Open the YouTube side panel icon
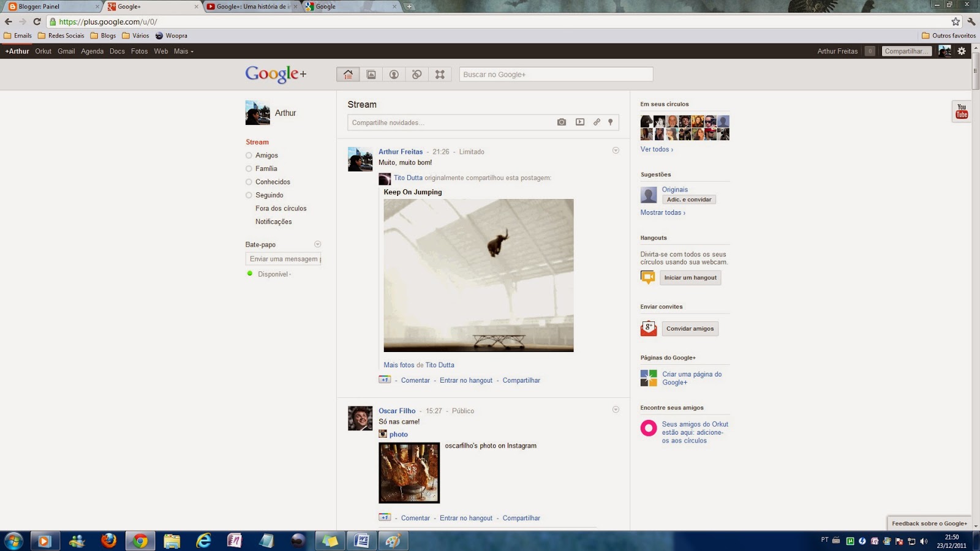 (x=962, y=111)
